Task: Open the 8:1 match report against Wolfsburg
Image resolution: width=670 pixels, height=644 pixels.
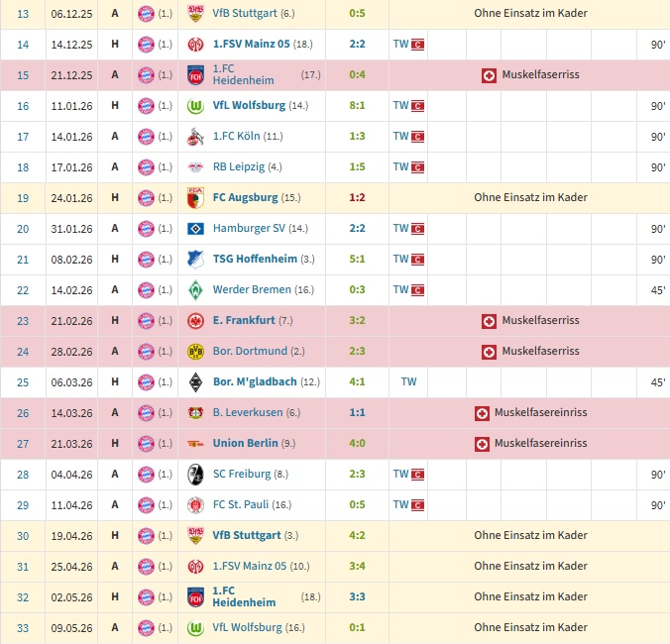Action: tap(357, 105)
